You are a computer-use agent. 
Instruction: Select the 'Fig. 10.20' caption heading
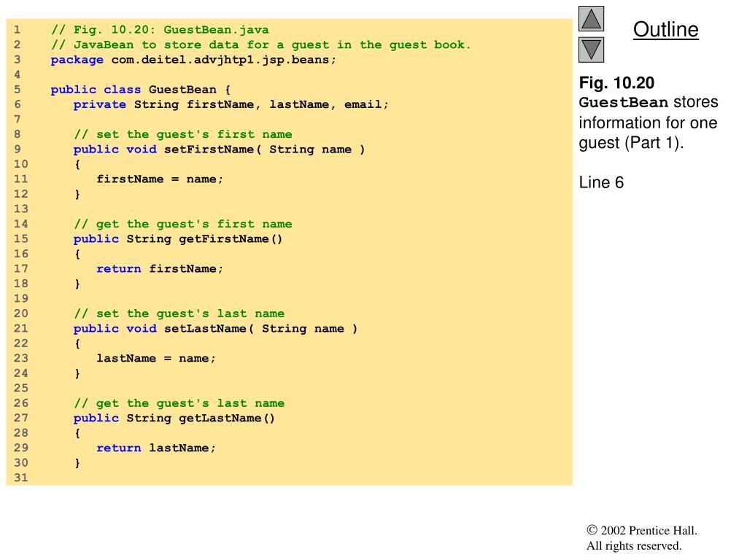point(616,83)
